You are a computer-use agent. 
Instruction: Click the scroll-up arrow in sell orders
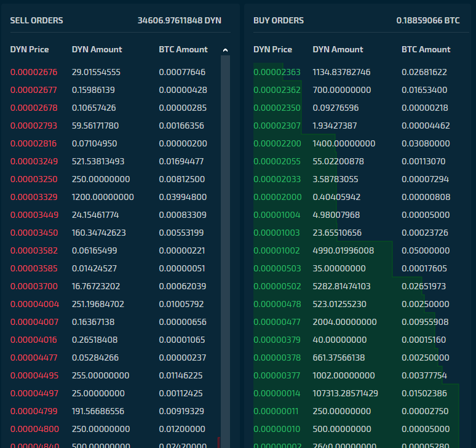coord(225,50)
